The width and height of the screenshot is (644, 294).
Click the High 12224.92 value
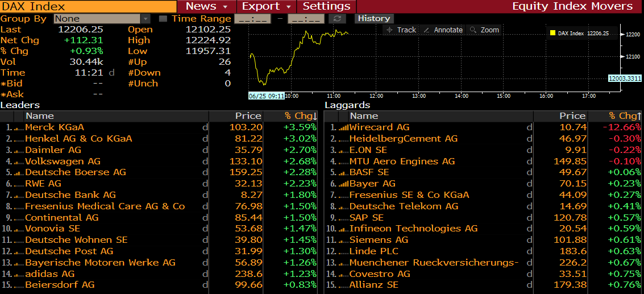208,40
